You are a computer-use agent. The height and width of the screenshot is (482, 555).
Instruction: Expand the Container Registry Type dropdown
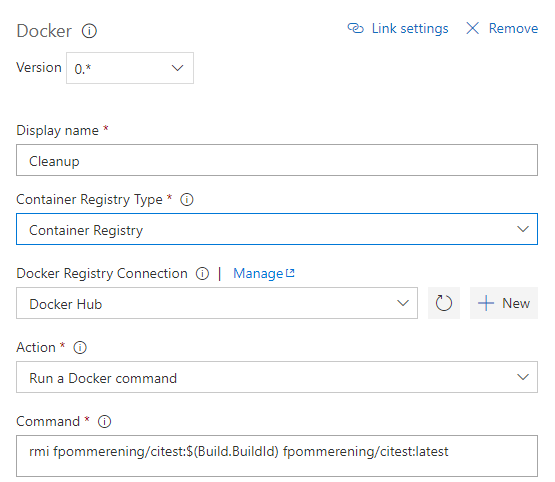click(x=277, y=229)
